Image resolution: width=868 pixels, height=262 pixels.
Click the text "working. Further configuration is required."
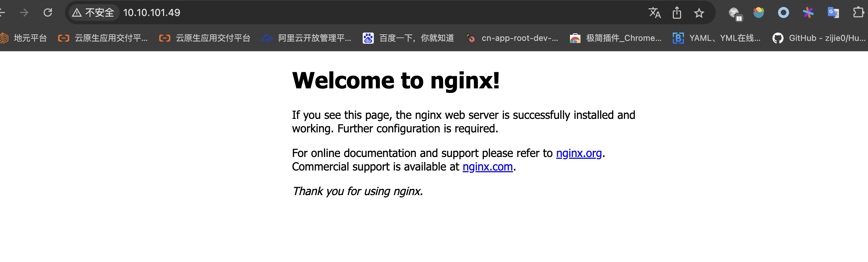(x=395, y=129)
